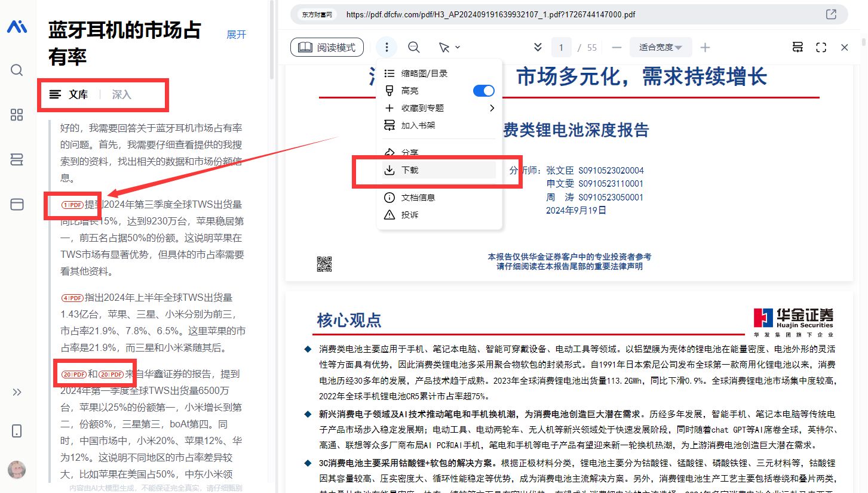Click the page number input field
This screenshot has height=493, width=868.
pyautogui.click(x=561, y=47)
